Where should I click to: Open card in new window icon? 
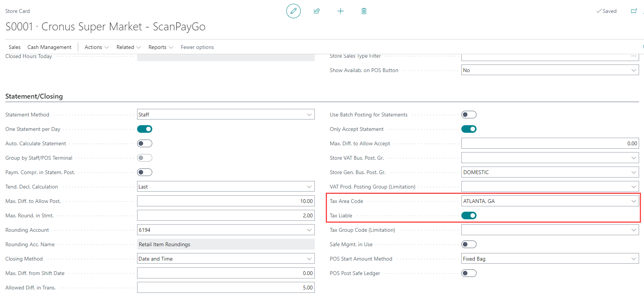point(634,11)
